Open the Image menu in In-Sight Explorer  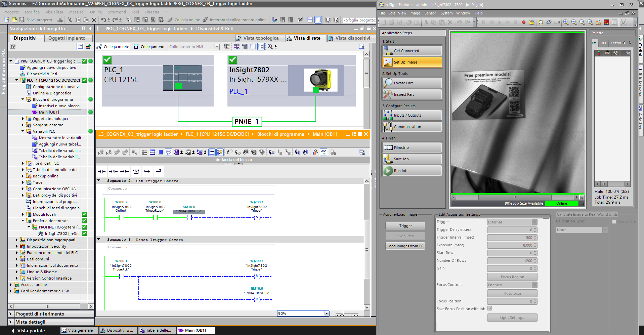415,13
